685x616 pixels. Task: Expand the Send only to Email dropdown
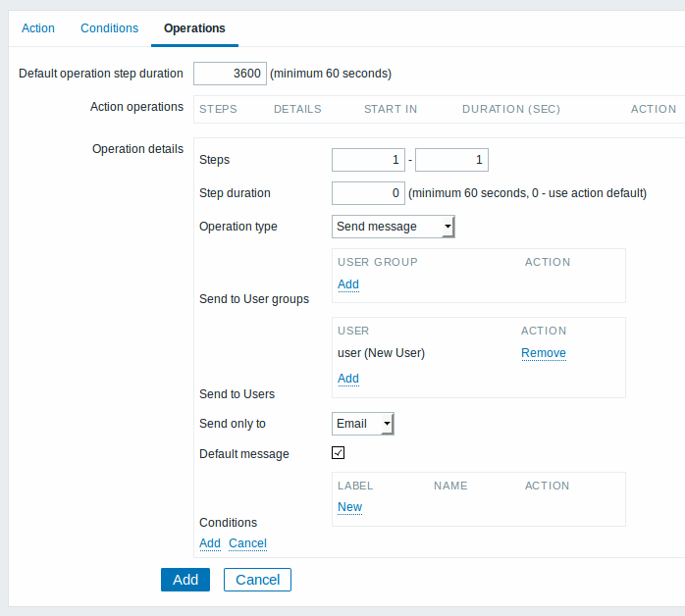coord(362,424)
